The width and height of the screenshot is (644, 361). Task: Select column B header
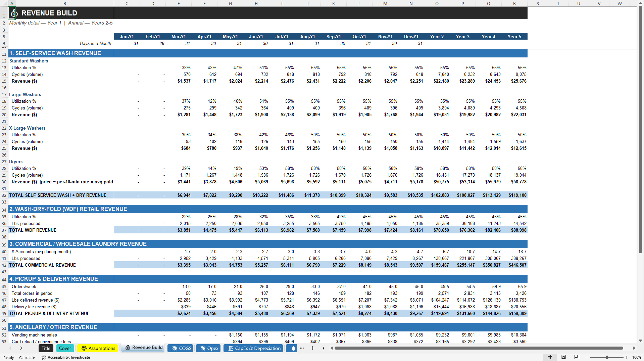(64, 3)
